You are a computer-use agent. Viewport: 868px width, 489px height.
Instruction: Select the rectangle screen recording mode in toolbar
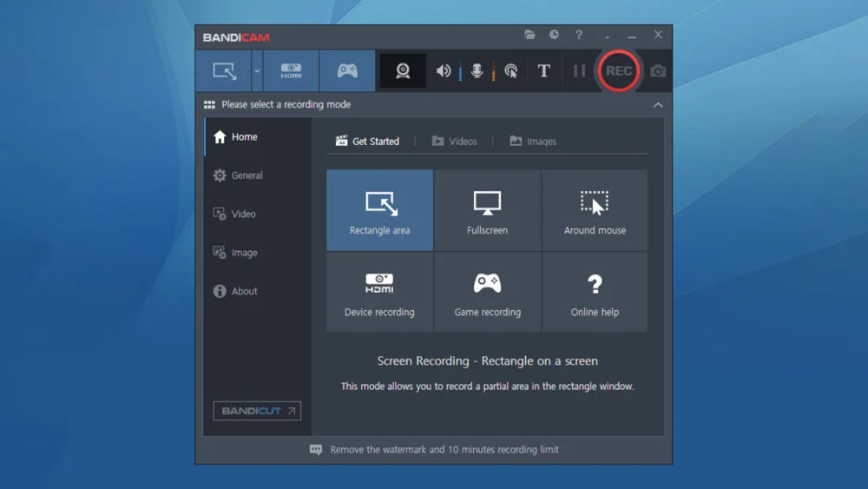[x=224, y=71]
